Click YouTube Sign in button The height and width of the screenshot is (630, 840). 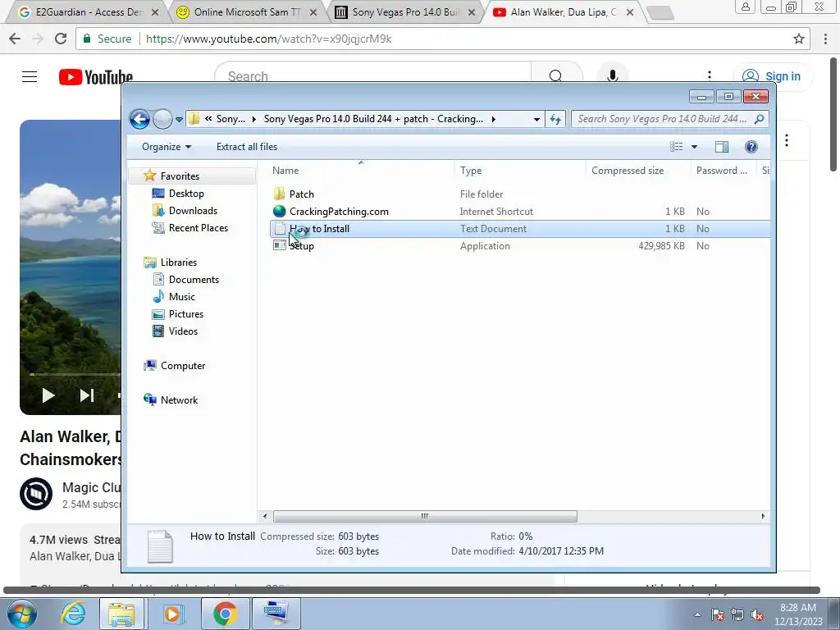coord(773,76)
